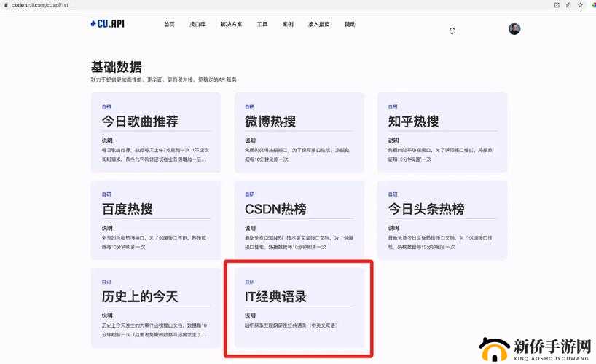Open the 工具 nav item

point(262,24)
